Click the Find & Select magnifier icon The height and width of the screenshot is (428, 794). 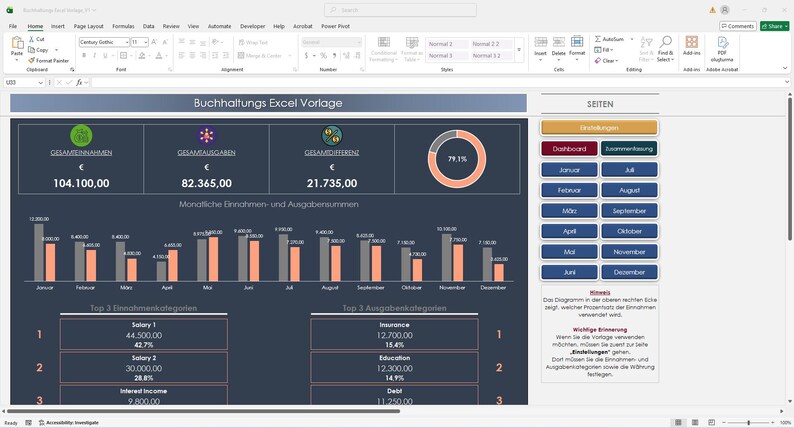click(665, 42)
